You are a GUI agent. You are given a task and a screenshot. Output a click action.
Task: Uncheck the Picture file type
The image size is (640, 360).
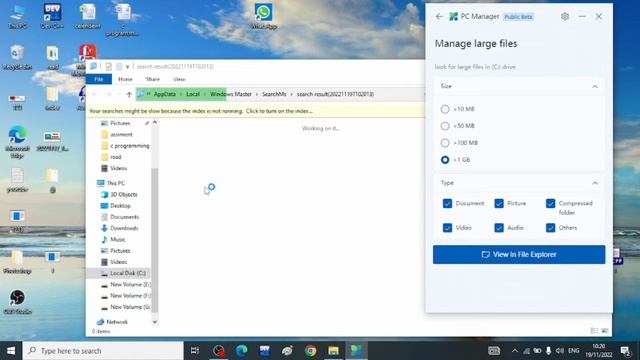pyautogui.click(x=499, y=203)
